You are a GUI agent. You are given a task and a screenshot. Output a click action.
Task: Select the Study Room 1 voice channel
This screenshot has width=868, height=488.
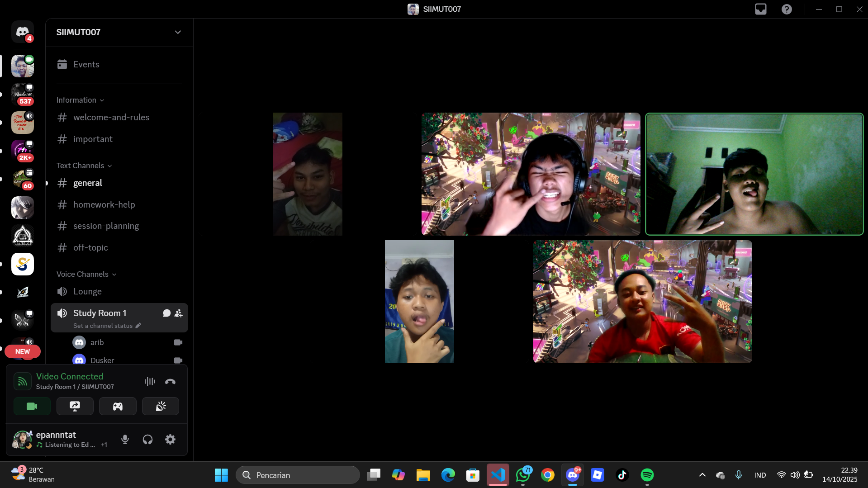pos(119,317)
